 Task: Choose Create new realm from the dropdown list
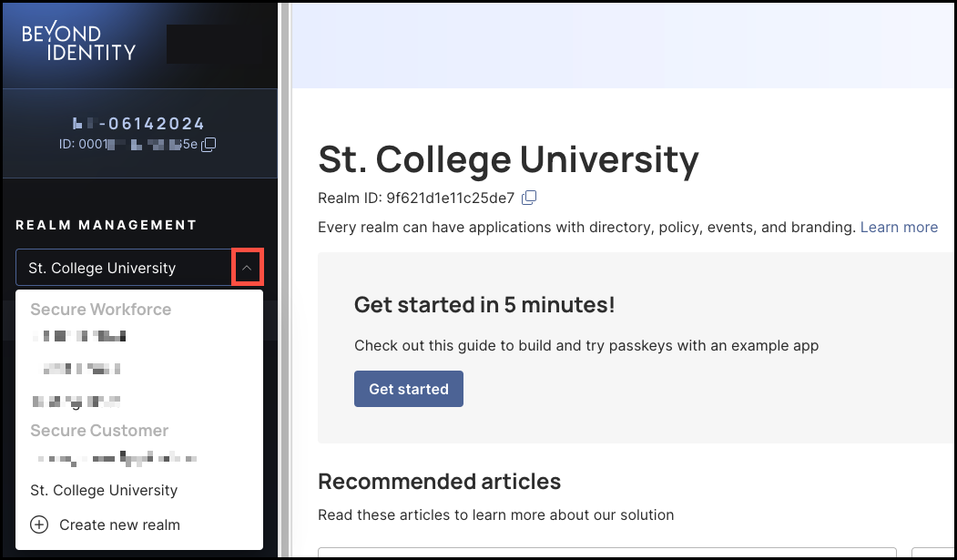tap(119, 524)
